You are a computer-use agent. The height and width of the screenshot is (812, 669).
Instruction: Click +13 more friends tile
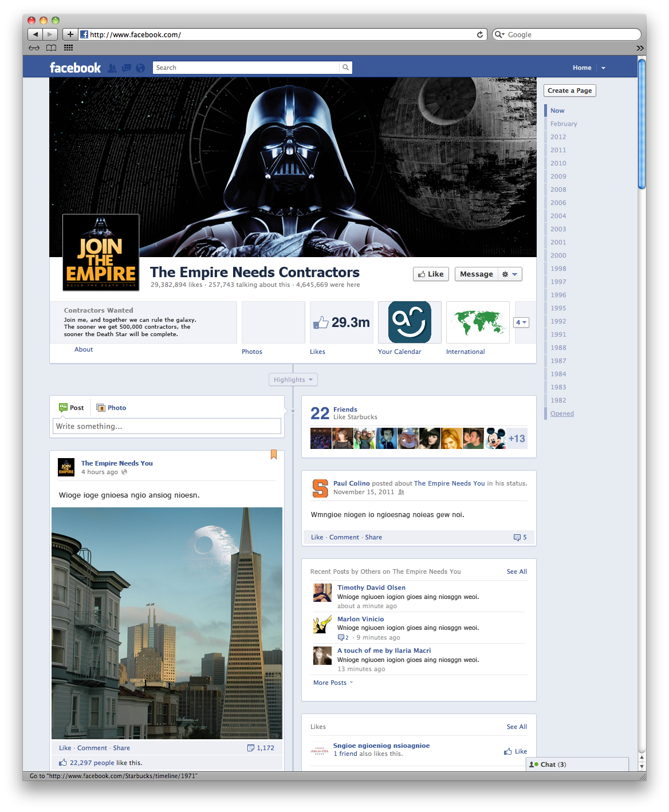coord(517,439)
